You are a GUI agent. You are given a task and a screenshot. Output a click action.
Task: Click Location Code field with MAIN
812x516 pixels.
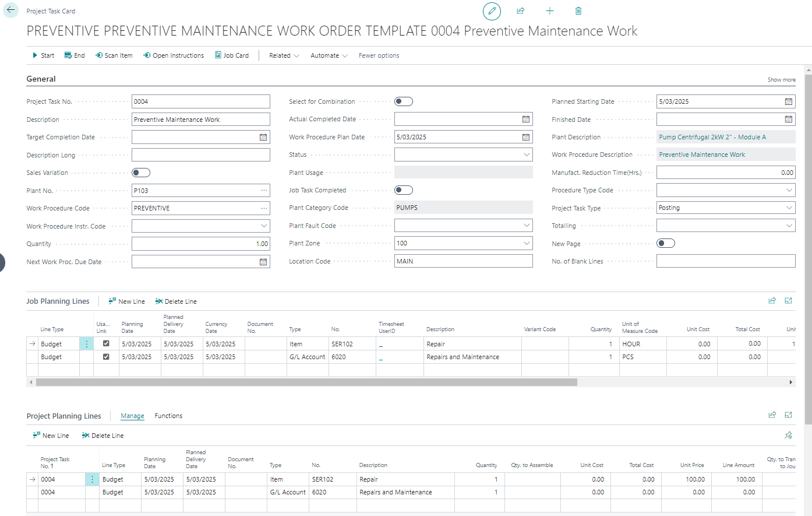click(464, 261)
